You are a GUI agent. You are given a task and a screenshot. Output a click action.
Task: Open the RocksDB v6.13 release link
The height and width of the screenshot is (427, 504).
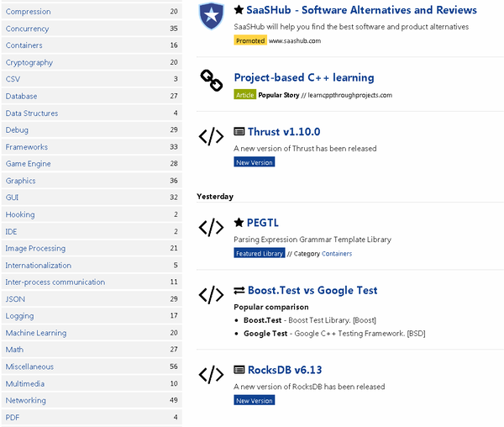(x=285, y=370)
